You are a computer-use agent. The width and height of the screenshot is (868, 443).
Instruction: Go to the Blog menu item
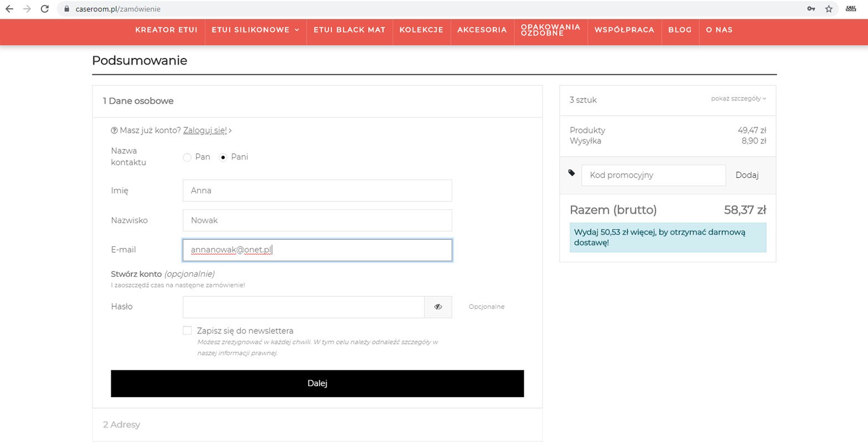click(x=680, y=30)
